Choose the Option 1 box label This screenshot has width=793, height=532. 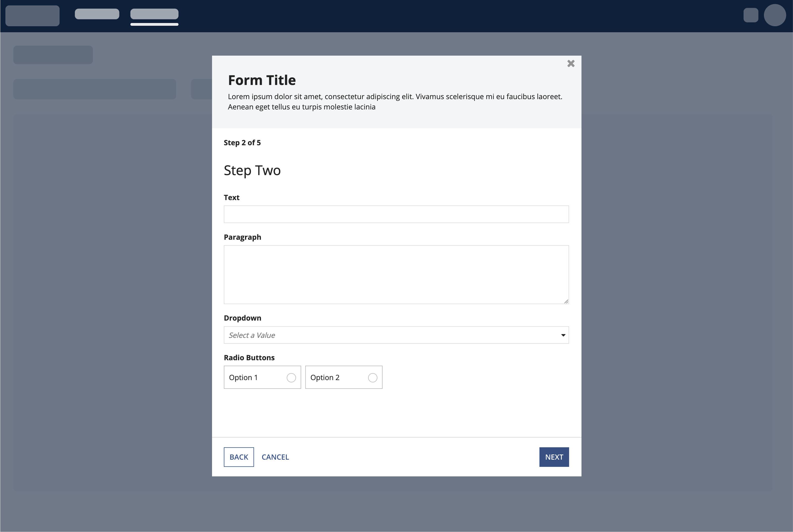(x=243, y=377)
